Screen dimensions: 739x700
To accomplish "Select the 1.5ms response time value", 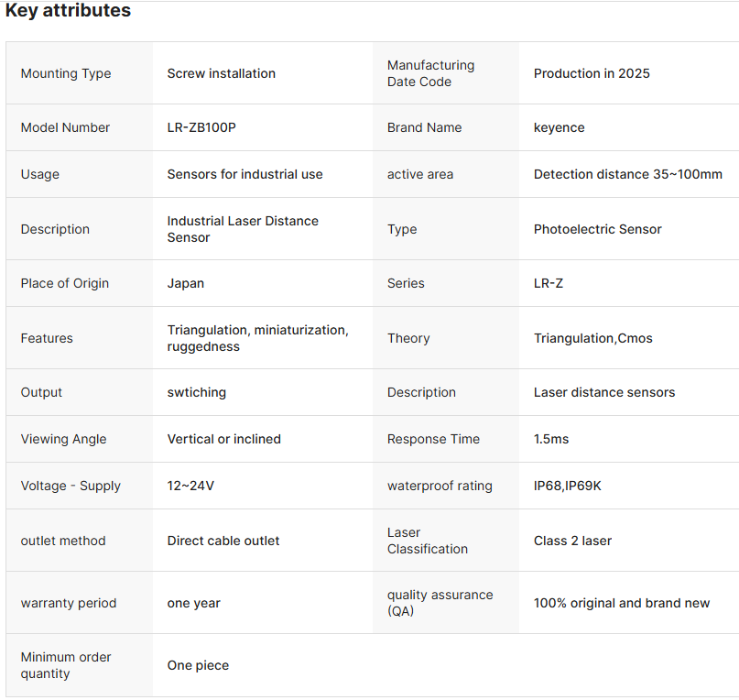I will tap(551, 439).
